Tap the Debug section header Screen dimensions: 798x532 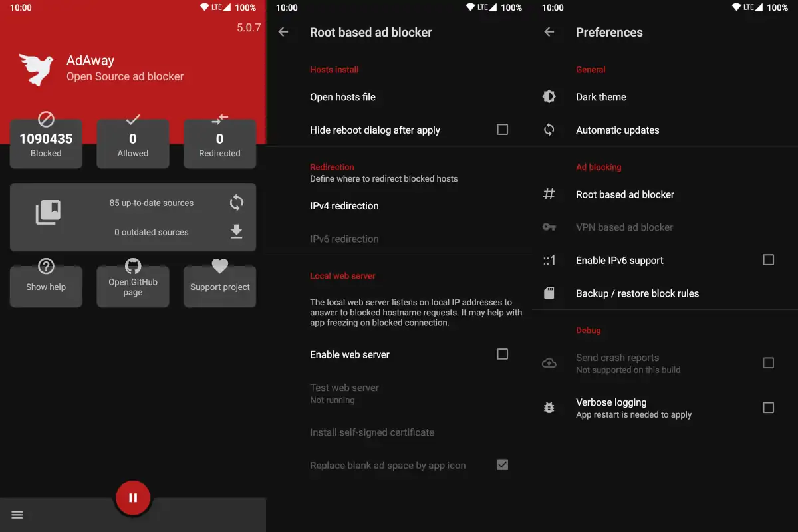click(x=588, y=331)
